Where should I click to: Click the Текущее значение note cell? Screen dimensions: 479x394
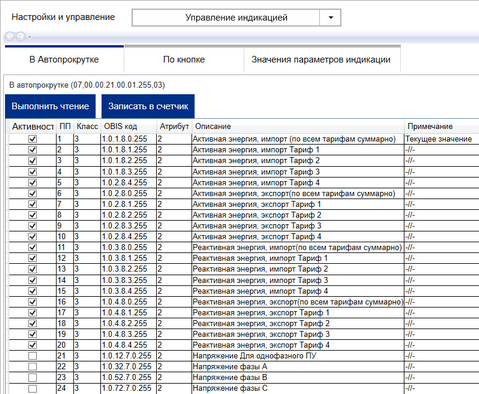pyautogui.click(x=442, y=139)
